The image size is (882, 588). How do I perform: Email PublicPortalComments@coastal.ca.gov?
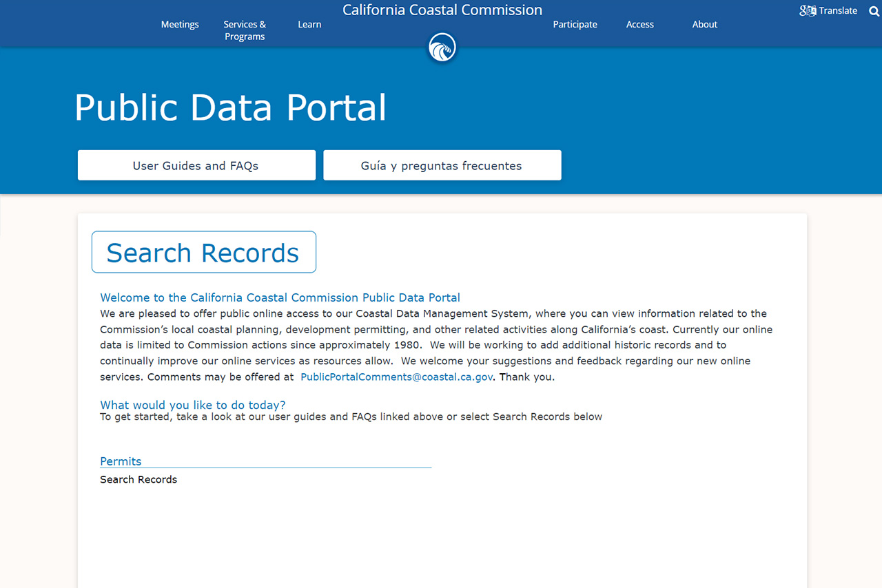click(397, 377)
